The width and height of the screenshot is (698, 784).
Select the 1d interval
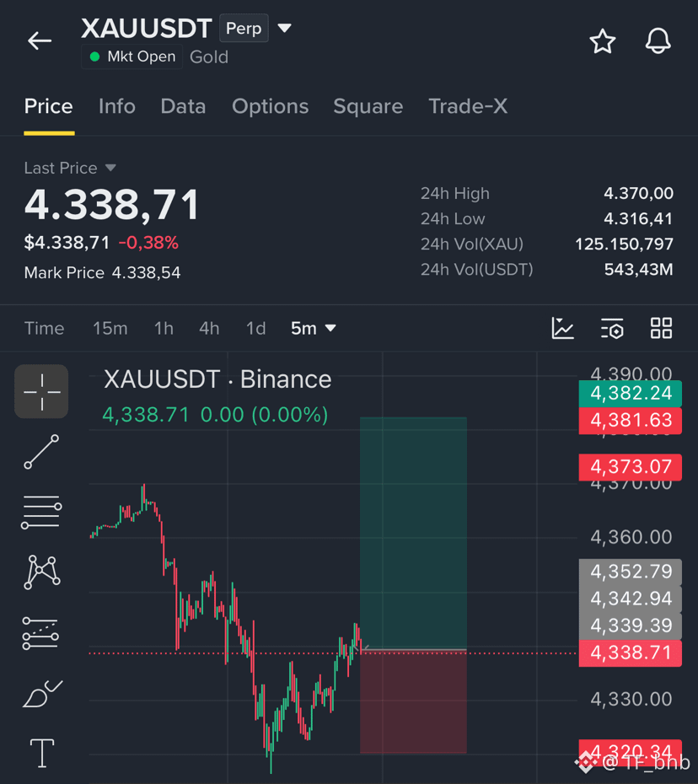(x=255, y=329)
